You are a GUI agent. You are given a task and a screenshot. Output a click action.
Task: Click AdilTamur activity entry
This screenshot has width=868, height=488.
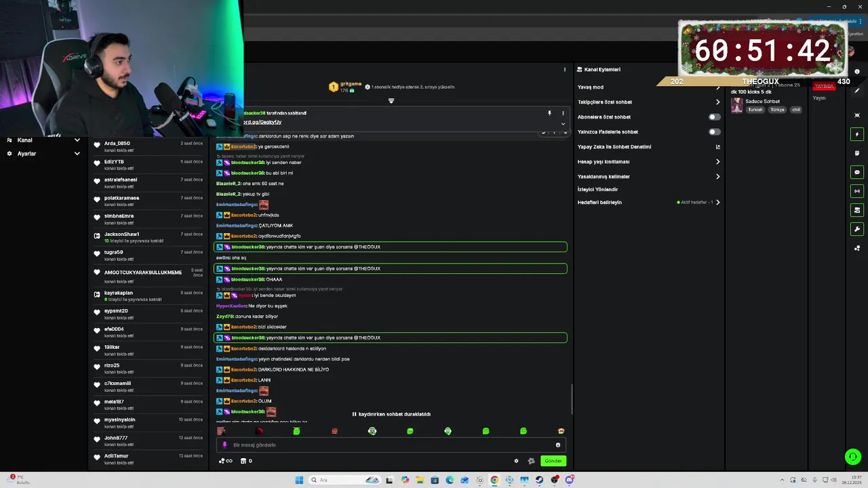(149, 459)
